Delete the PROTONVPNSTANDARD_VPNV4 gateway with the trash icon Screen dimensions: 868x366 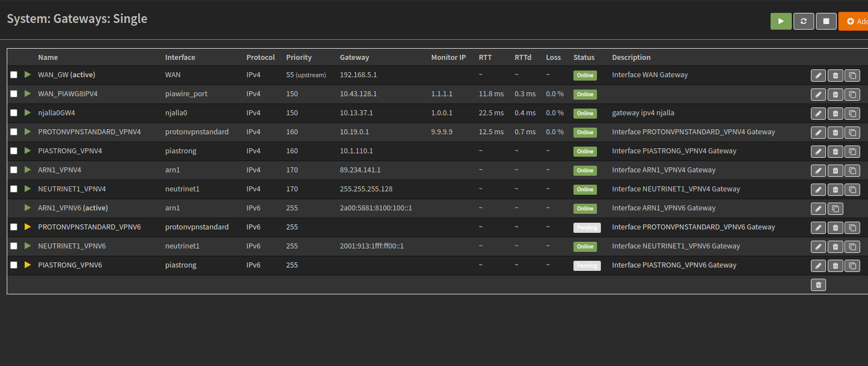pyautogui.click(x=835, y=133)
